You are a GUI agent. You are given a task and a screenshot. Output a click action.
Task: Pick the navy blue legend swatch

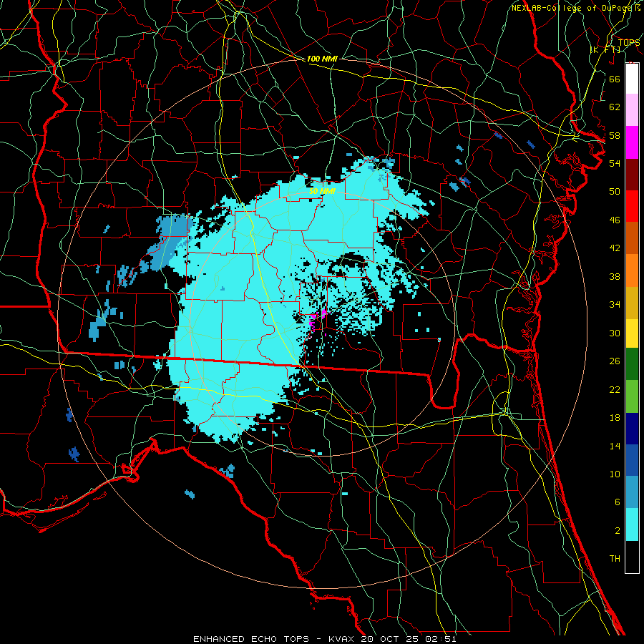(x=632, y=429)
